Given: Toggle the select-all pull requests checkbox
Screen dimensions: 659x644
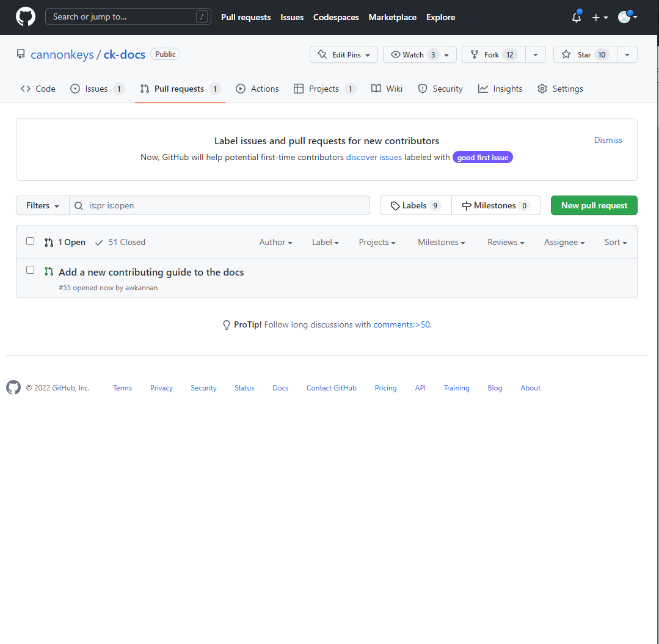Looking at the screenshot, I should pos(31,241).
